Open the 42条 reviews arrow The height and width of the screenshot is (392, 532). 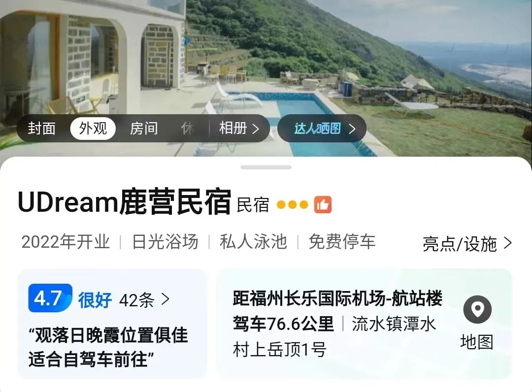(165, 299)
